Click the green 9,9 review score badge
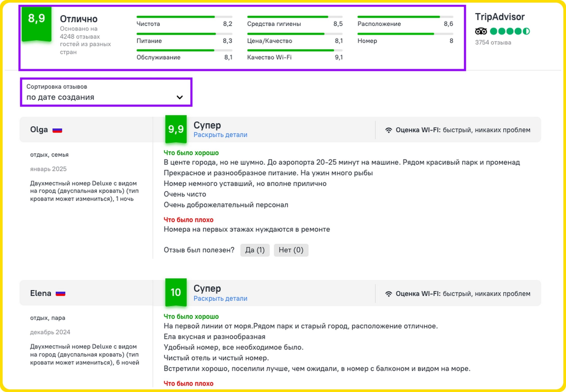Image resolution: width=566 pixels, height=392 pixels. (176, 129)
